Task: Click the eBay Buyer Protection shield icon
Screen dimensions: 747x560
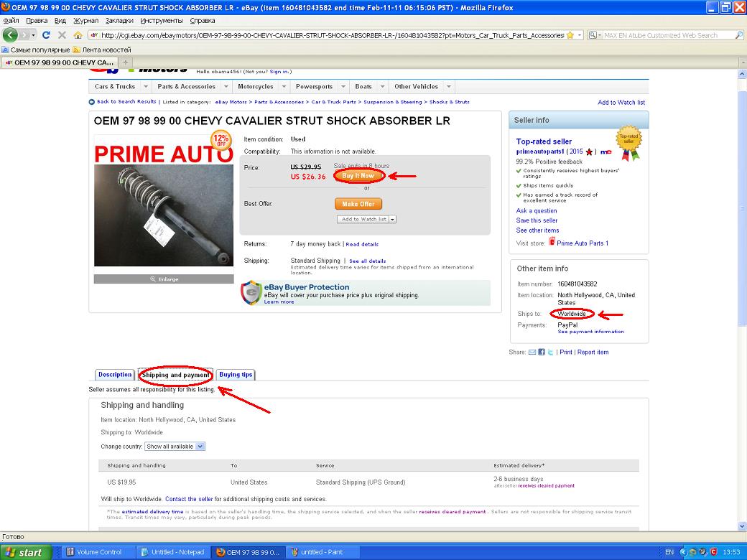Action: point(251,292)
